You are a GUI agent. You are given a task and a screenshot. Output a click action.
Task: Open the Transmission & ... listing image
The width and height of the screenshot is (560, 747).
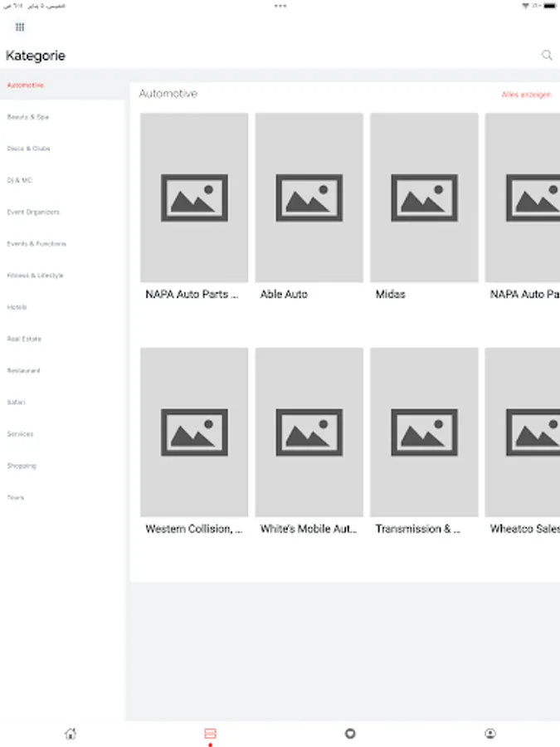click(424, 432)
